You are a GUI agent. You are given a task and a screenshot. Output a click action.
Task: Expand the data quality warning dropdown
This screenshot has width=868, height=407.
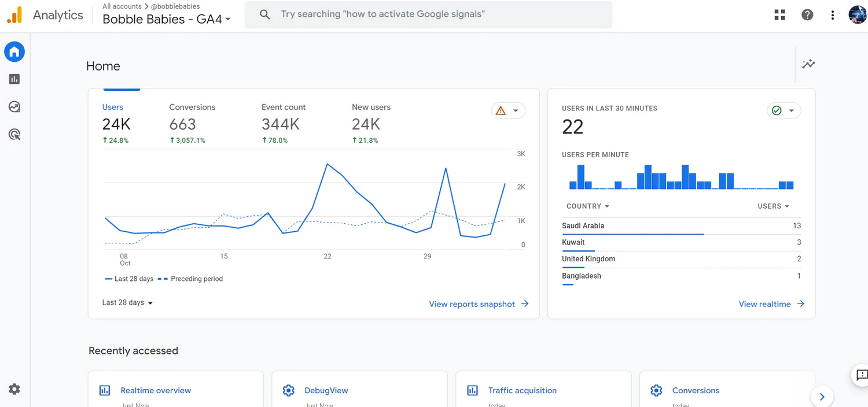508,110
